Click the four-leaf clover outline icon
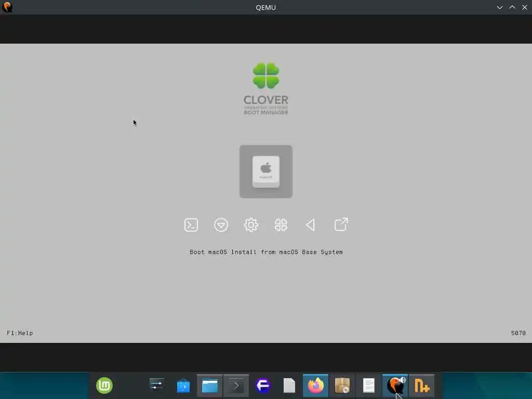Screen dimensions: 532x399 (281, 225)
